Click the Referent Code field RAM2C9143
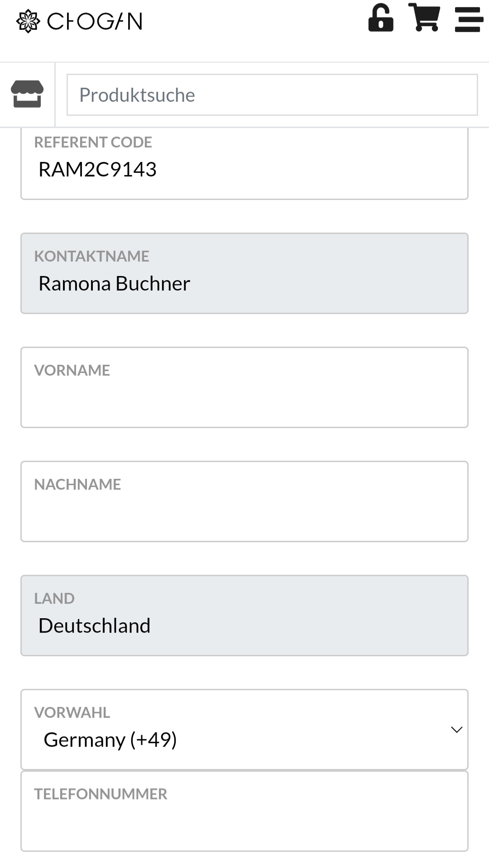The width and height of the screenshot is (489, 868). (244, 164)
